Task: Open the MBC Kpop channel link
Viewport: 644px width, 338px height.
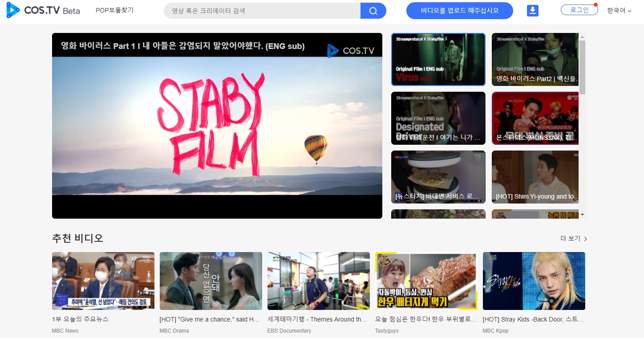Action: [x=495, y=331]
